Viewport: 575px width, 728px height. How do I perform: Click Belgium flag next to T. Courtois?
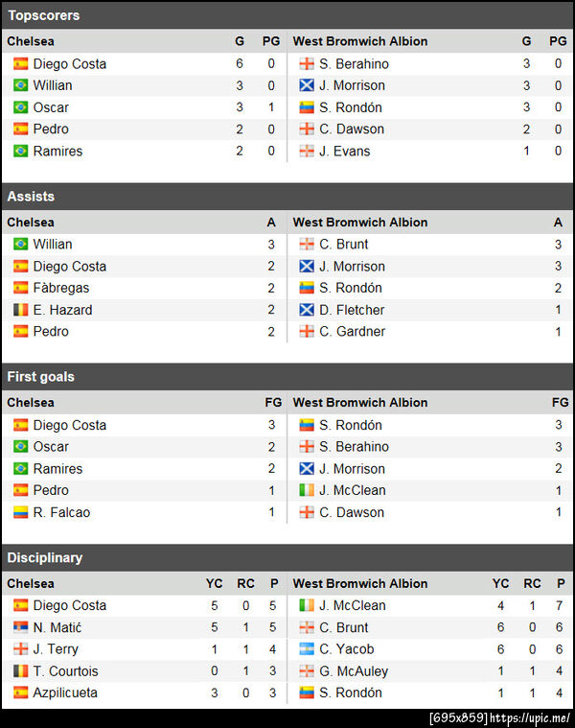[20, 671]
